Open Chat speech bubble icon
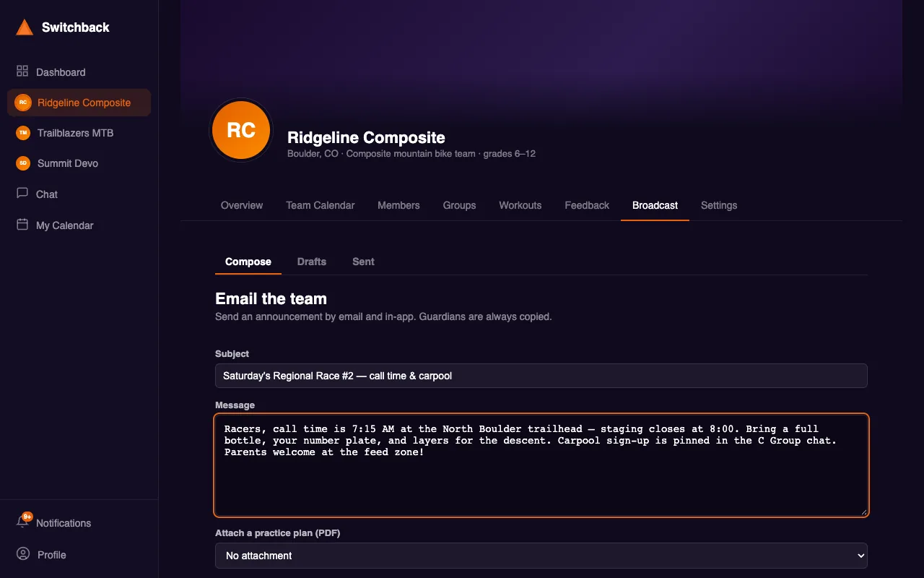Screen dimensions: 924x578 tap(22, 194)
